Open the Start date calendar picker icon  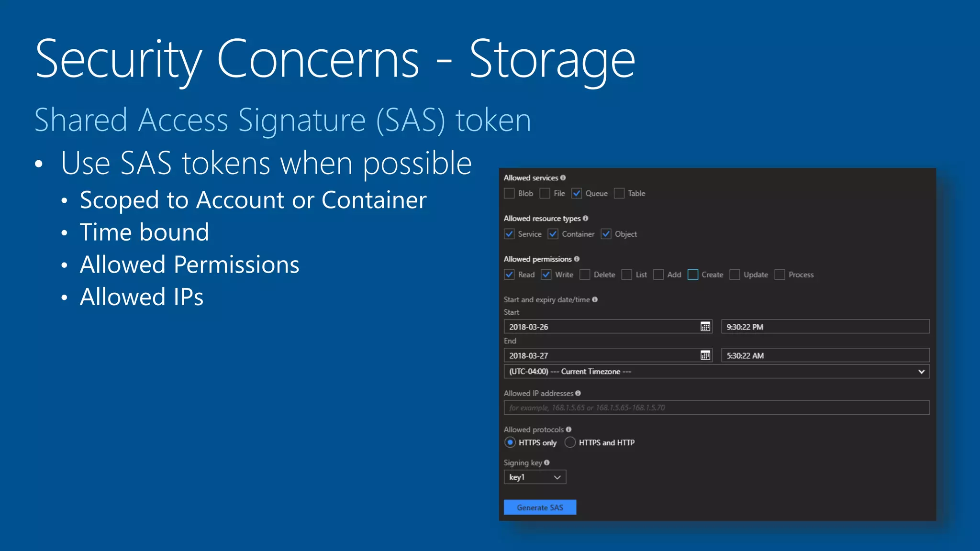click(705, 327)
